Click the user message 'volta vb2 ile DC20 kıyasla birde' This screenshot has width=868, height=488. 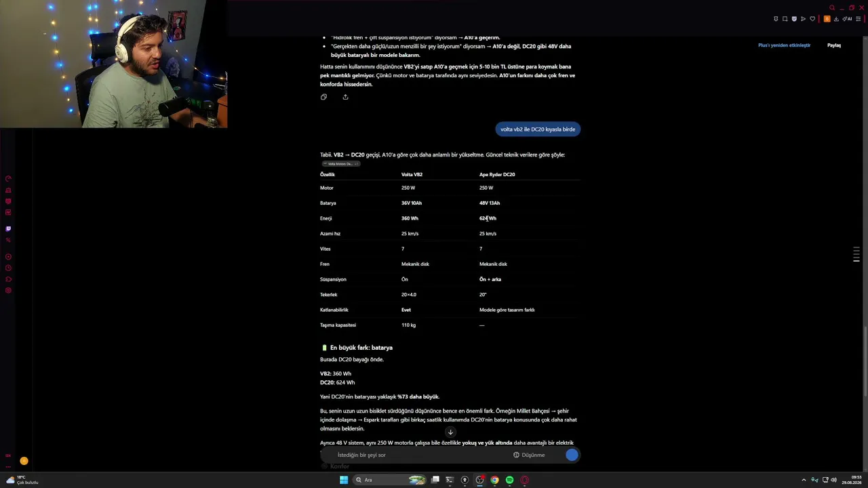538,129
